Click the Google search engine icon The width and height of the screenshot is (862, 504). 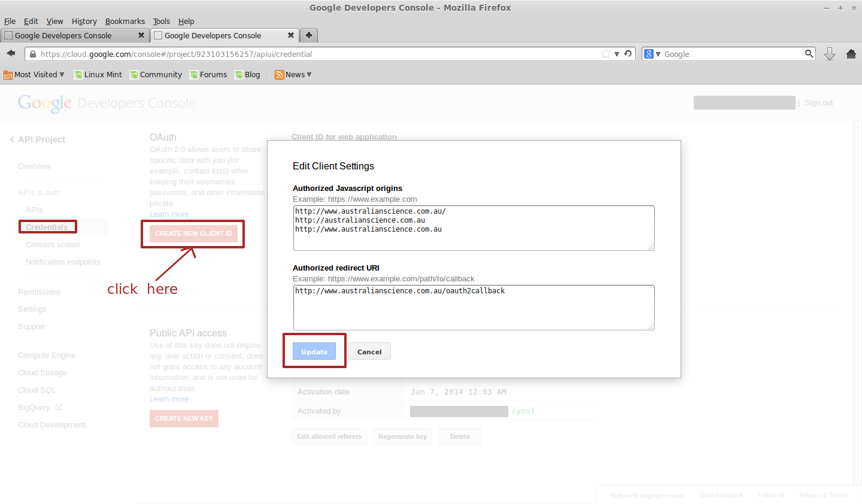point(648,54)
